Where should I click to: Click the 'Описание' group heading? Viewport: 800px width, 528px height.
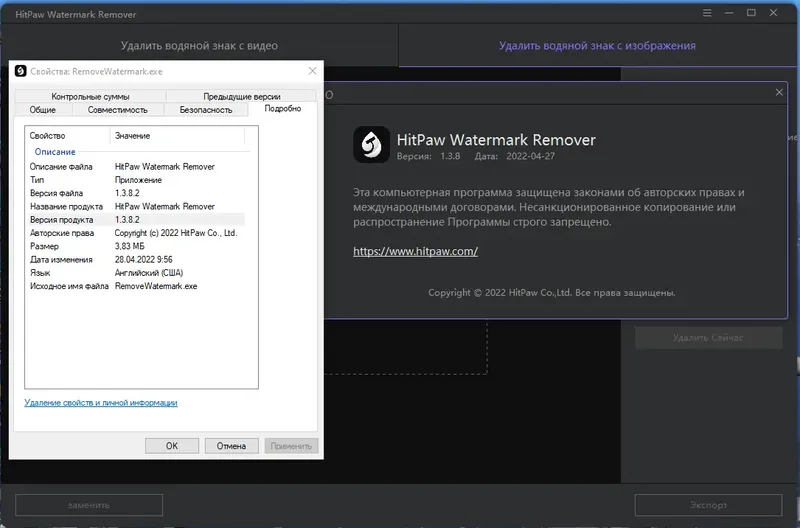55,152
